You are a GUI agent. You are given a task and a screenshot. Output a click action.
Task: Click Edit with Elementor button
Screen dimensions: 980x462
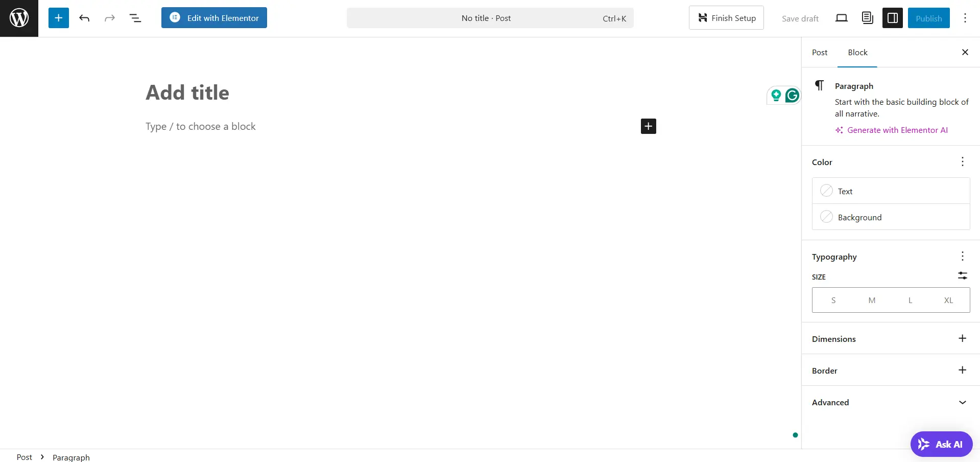[x=214, y=18]
